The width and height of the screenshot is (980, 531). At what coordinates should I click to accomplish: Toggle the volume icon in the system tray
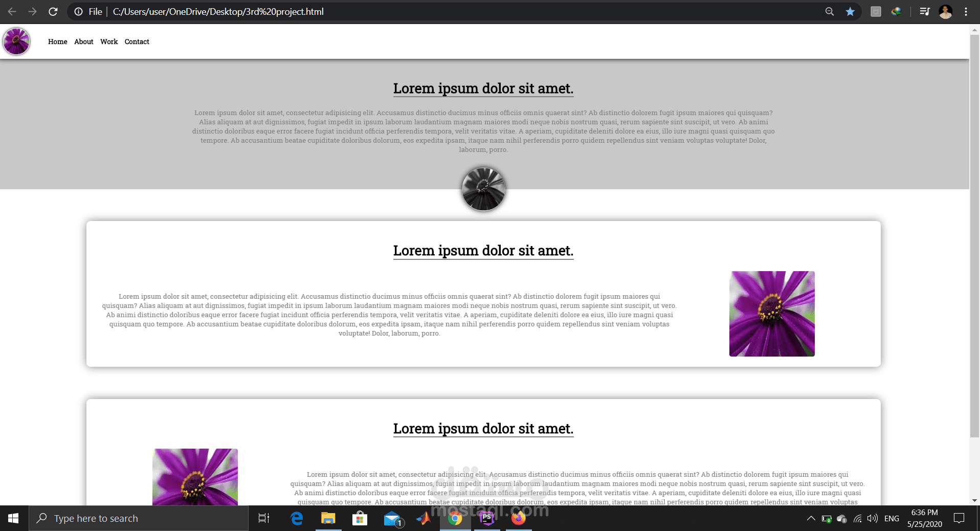pyautogui.click(x=873, y=518)
